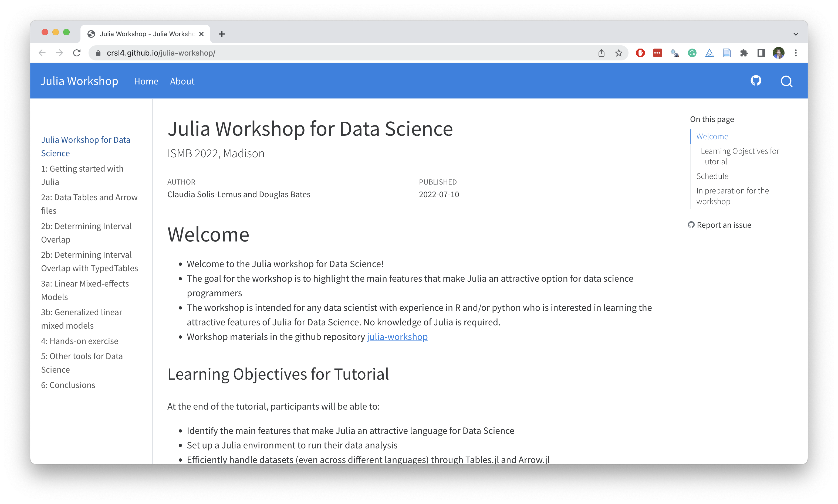Open a new tab with plus button

[x=222, y=34]
